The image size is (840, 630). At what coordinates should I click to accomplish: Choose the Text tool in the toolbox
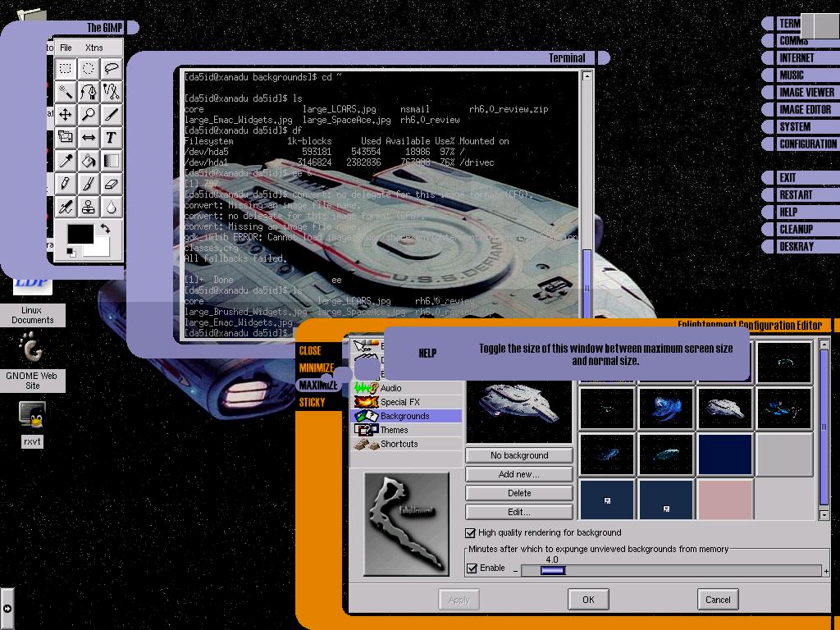(111, 138)
